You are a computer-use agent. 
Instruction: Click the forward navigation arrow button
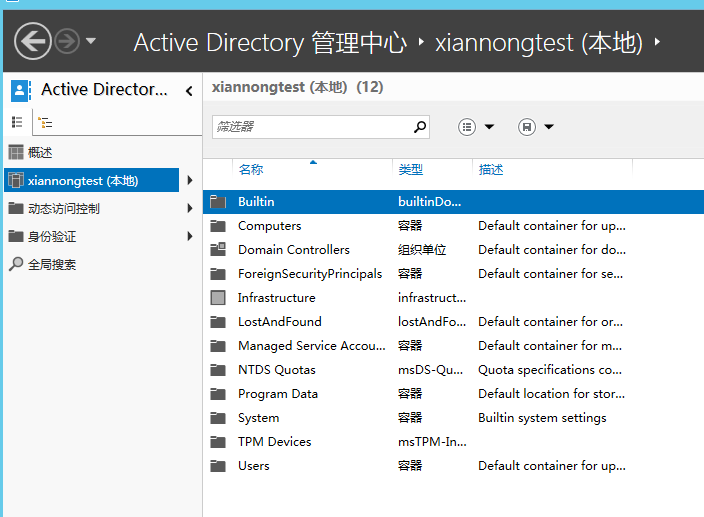point(68,41)
